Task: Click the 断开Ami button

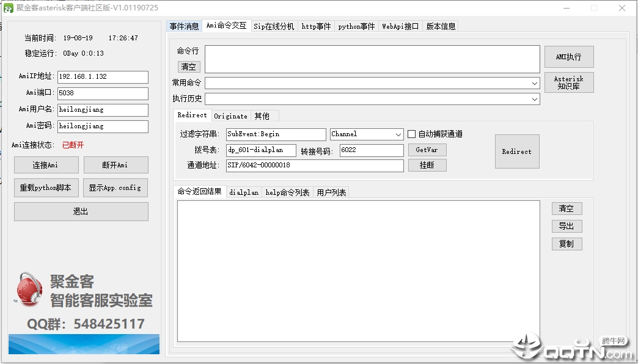Action: point(116,165)
